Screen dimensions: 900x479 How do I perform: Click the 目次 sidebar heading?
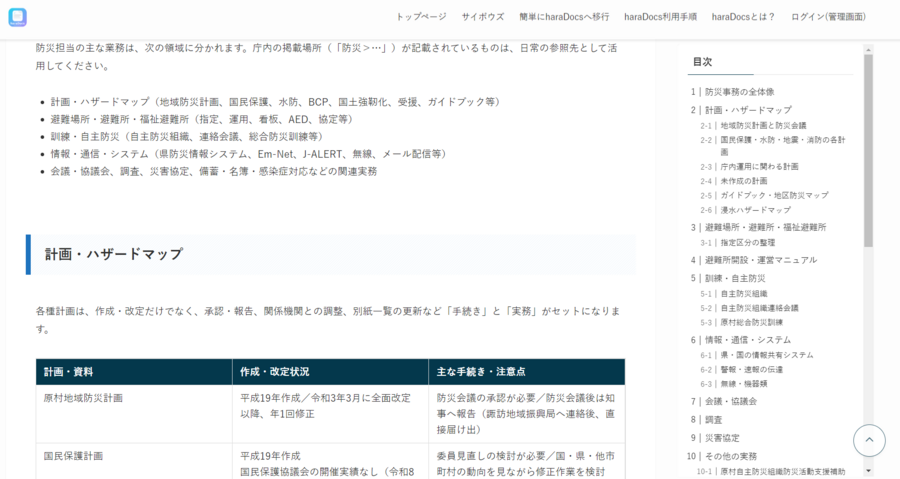[x=703, y=62]
